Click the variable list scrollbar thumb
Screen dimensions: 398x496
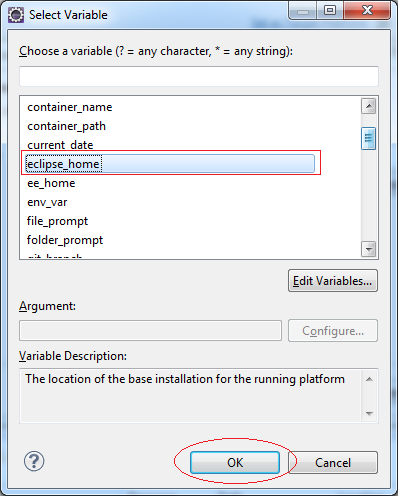(x=368, y=138)
